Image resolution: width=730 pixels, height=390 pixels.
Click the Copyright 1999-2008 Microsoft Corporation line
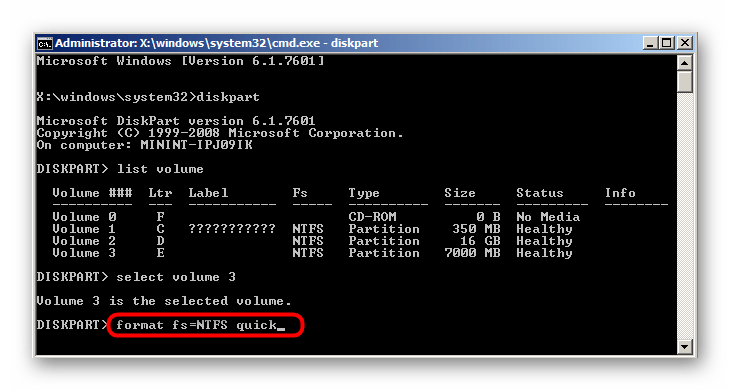click(x=220, y=133)
